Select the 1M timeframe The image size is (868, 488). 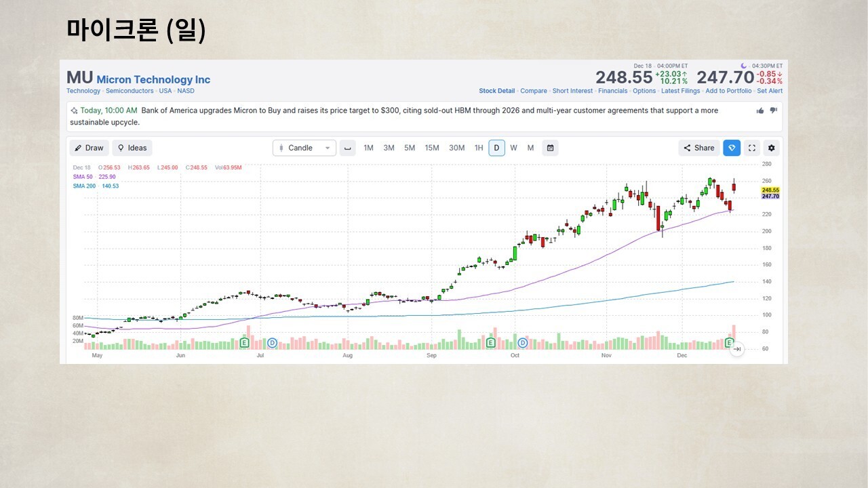pos(368,148)
